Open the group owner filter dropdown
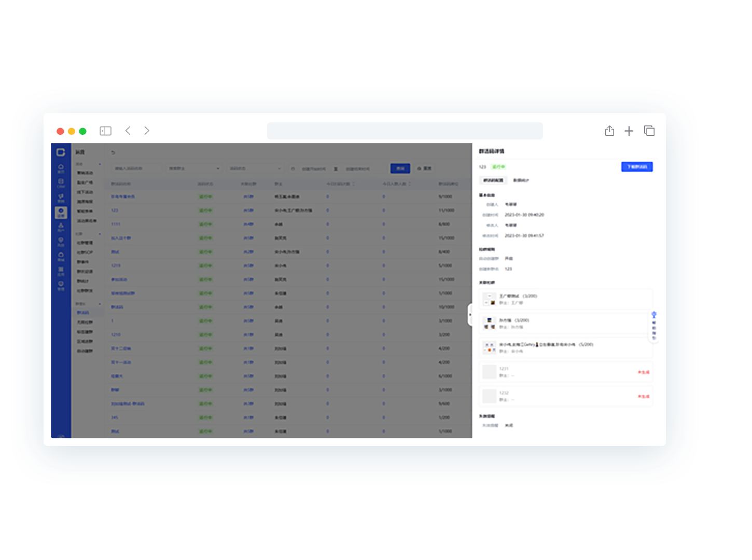 [194, 169]
